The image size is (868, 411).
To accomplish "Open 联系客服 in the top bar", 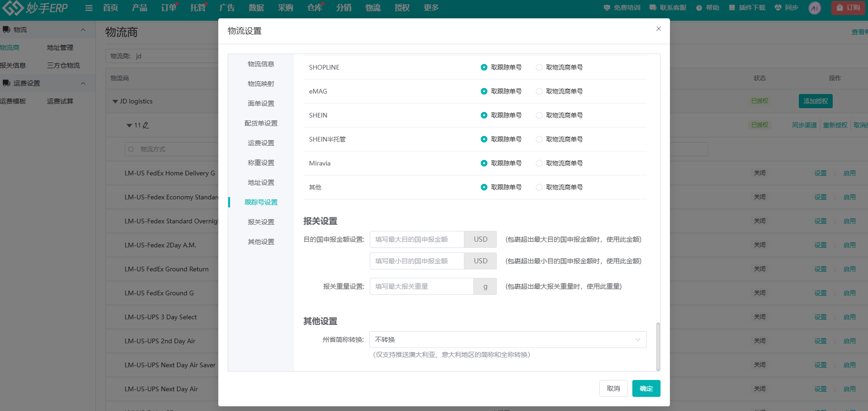I will tap(668, 8).
